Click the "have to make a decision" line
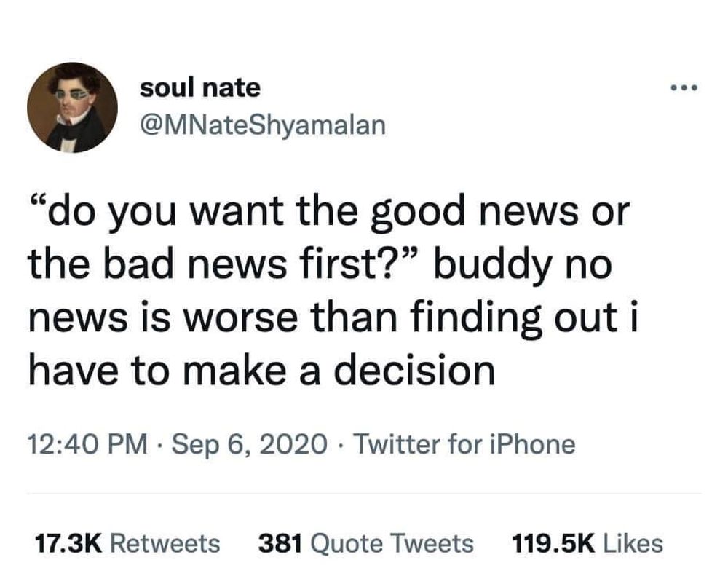This screenshot has height=584, width=728. [x=261, y=371]
